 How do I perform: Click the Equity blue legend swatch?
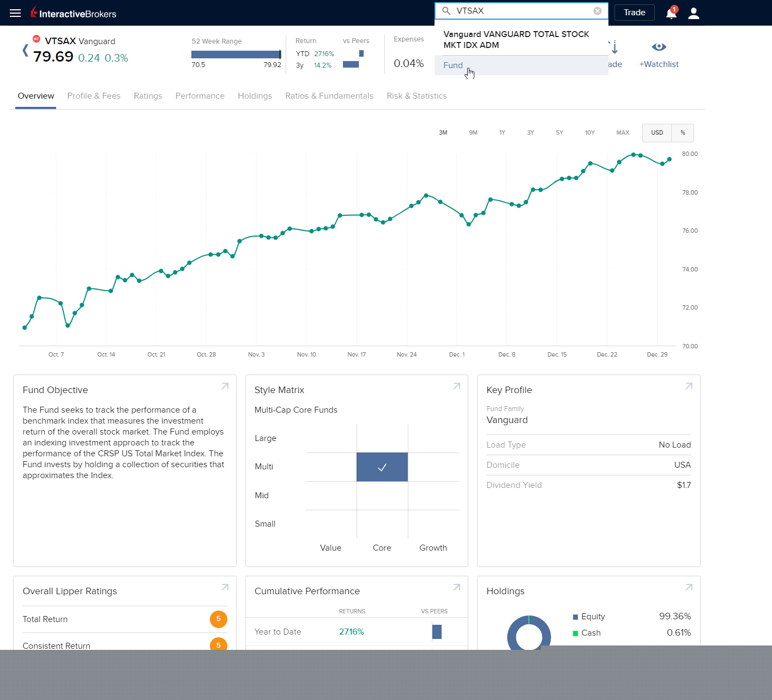click(575, 617)
